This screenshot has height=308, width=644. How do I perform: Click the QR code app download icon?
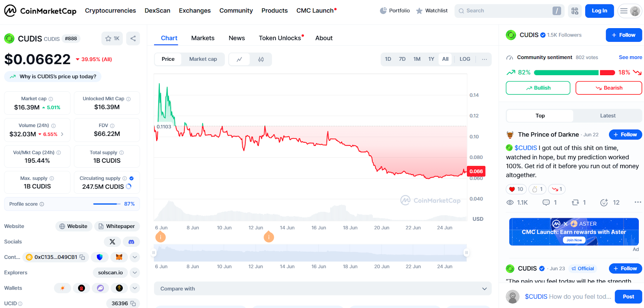click(575, 11)
